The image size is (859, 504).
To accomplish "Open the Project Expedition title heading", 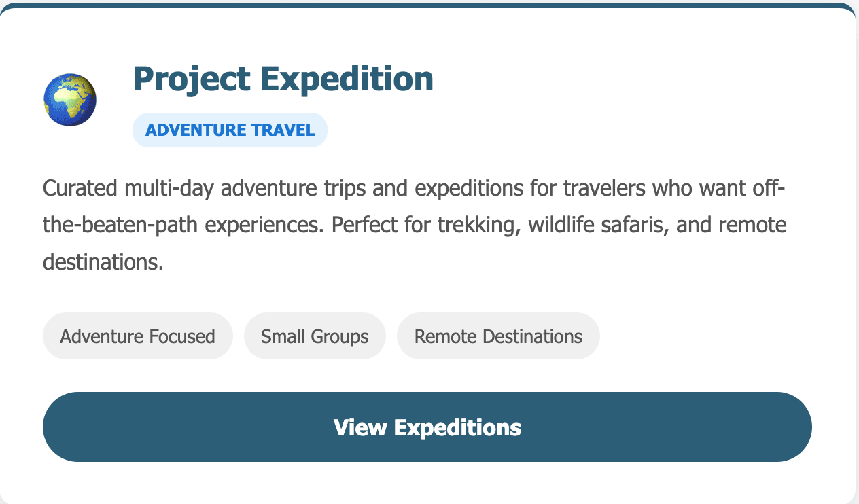I will [x=283, y=79].
